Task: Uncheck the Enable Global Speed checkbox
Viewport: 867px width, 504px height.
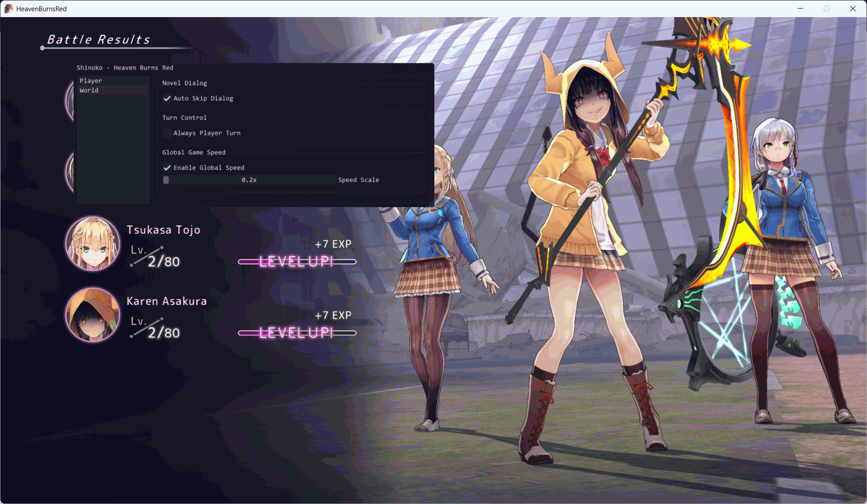Action: point(167,168)
